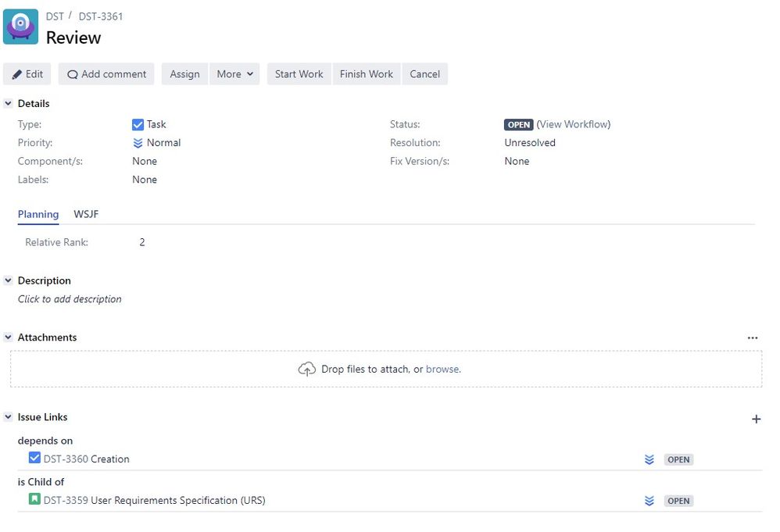Collapse the Issue Links section

(x=8, y=416)
